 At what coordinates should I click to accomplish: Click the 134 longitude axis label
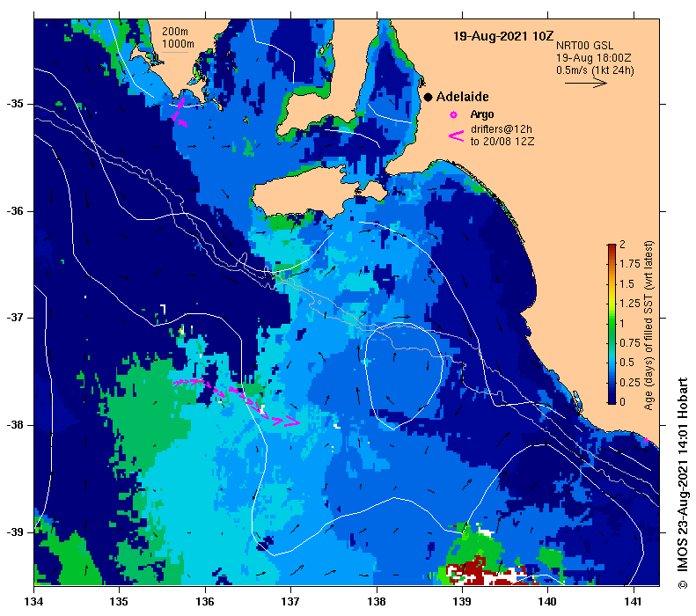[33, 602]
